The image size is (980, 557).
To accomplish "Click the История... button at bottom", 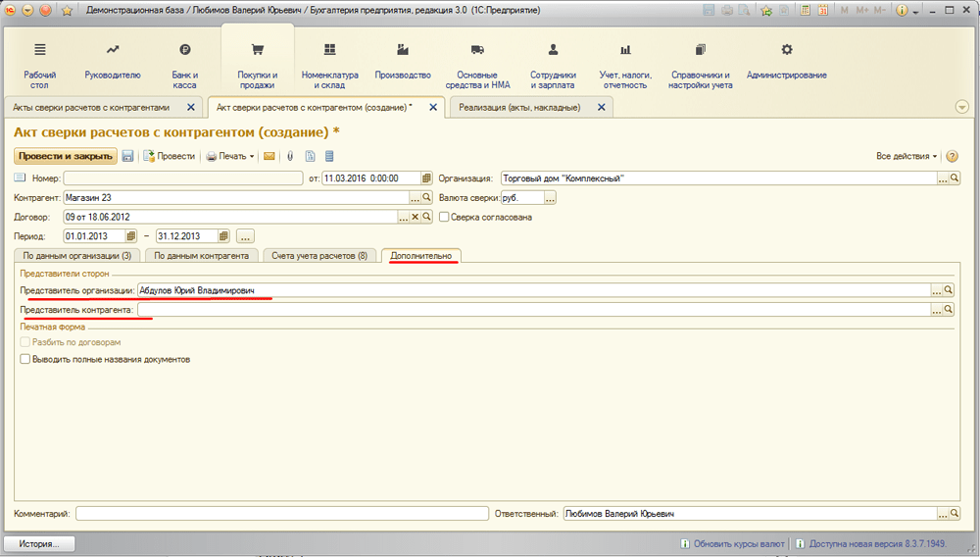I will click(x=39, y=543).
